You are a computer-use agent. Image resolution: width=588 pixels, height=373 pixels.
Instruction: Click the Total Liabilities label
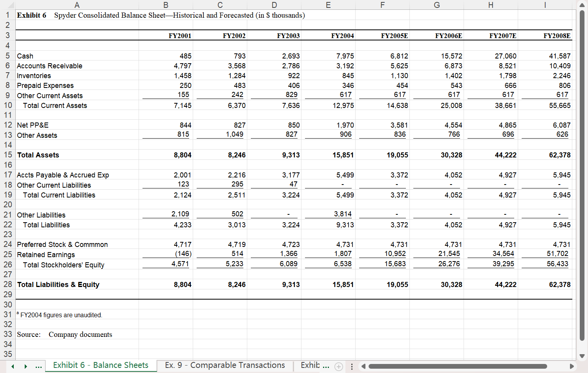pos(77,225)
